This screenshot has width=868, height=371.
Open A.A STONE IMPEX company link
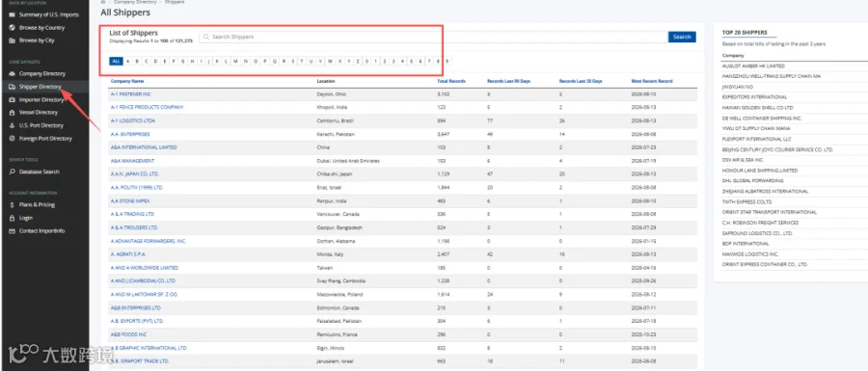(130, 200)
